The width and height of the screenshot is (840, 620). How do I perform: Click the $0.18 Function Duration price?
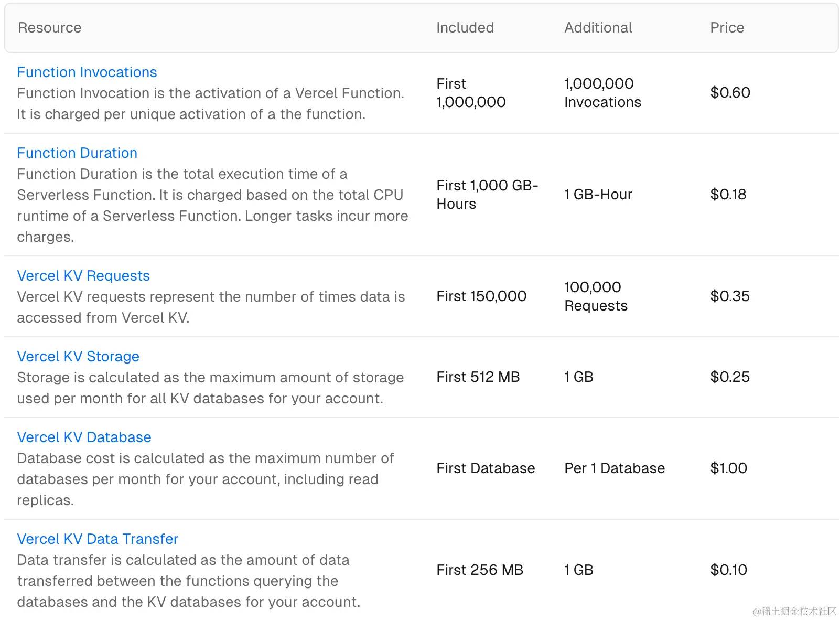(x=728, y=195)
